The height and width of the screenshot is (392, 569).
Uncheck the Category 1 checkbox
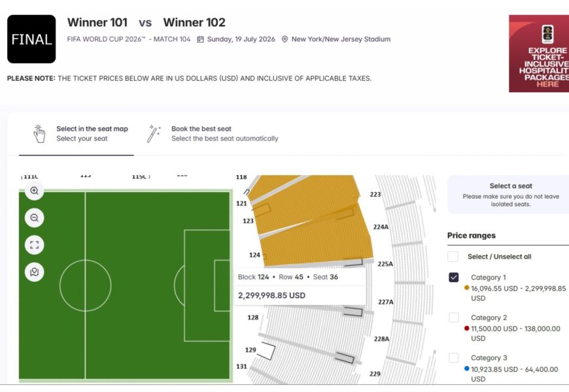point(454,278)
